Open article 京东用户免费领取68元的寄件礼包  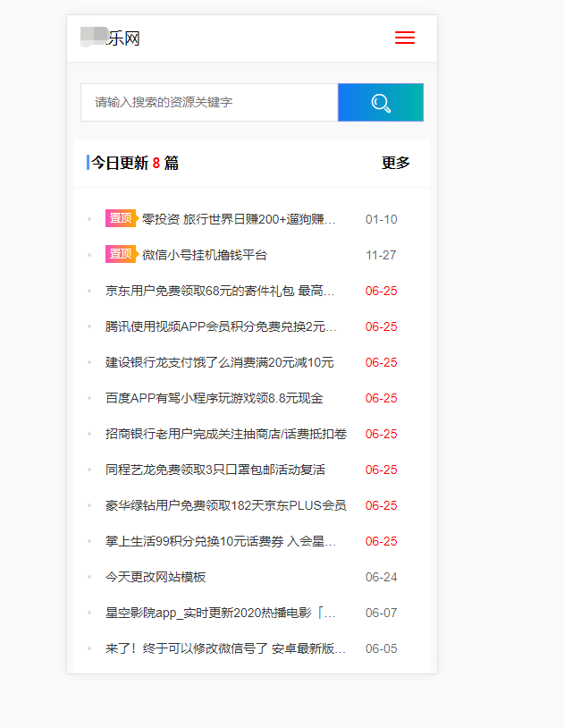click(220, 291)
